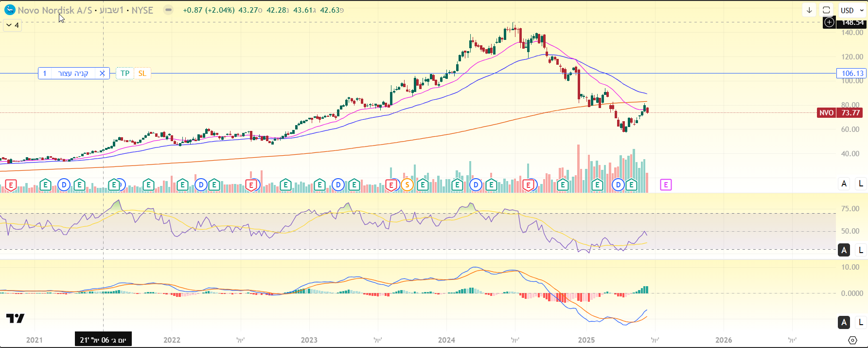Click the order quantity 1 on order label

(x=45, y=73)
